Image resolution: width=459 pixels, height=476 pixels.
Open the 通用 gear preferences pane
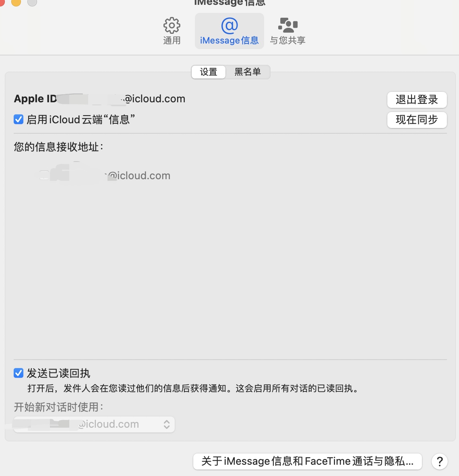click(x=172, y=31)
